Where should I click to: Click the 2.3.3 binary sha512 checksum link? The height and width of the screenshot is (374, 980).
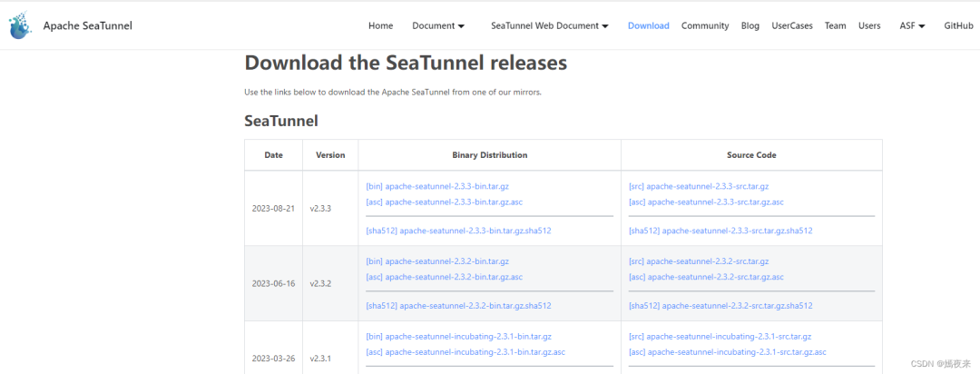click(458, 231)
